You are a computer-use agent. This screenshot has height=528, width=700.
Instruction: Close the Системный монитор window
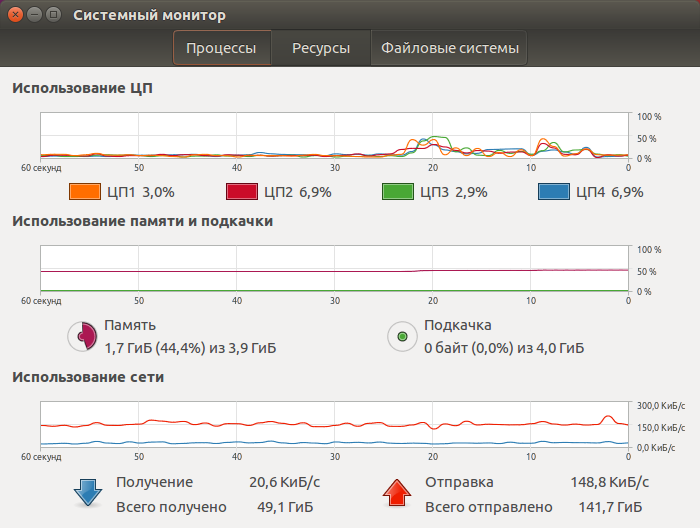[15, 15]
